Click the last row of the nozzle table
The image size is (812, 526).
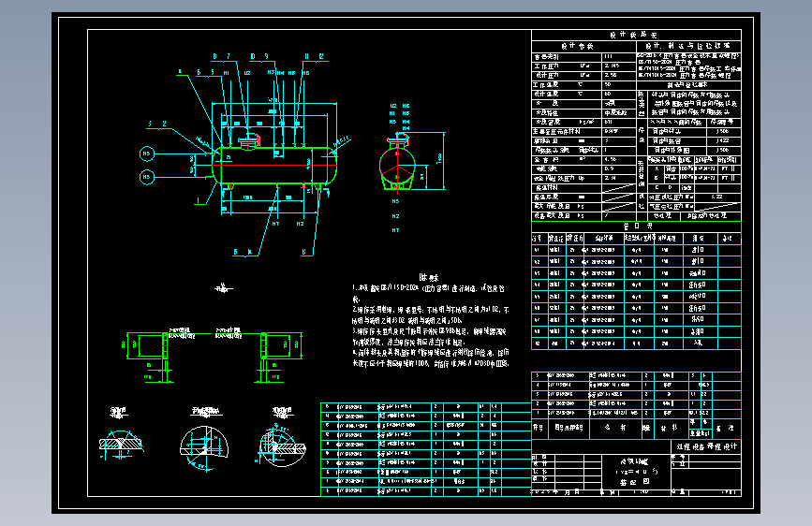pyautogui.click(x=637, y=343)
